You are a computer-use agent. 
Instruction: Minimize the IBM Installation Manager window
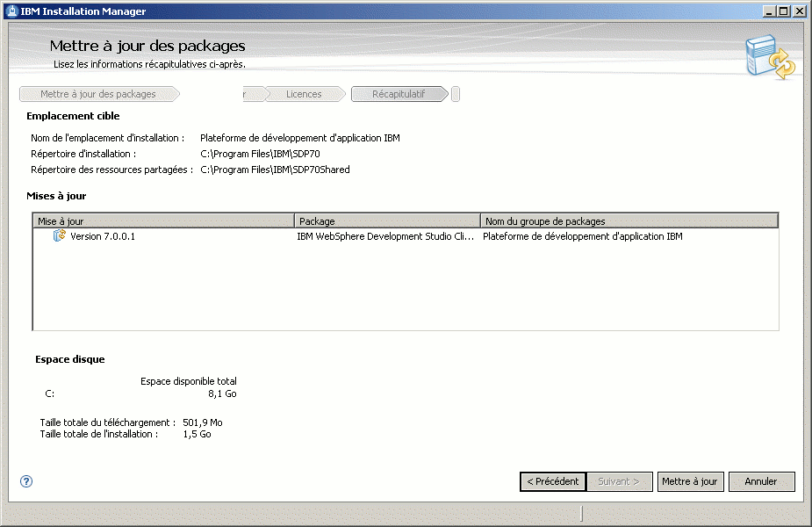(x=770, y=11)
